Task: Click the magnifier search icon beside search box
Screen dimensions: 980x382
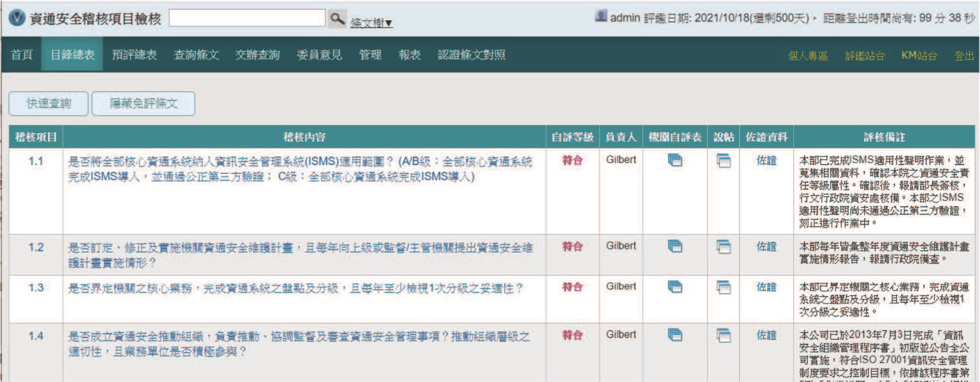Action: tap(337, 19)
